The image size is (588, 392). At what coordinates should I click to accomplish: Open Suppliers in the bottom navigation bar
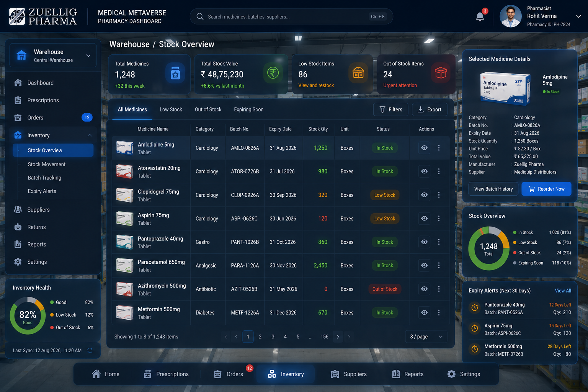pyautogui.click(x=348, y=374)
